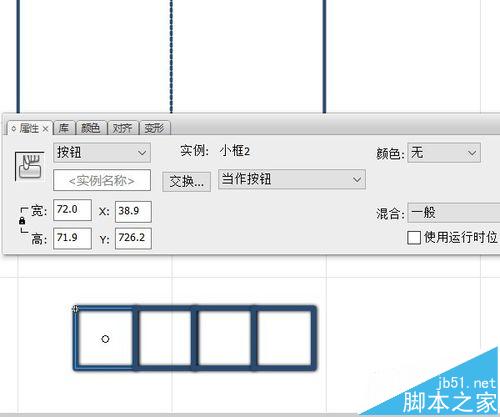The width and height of the screenshot is (500, 417).
Task: Click the 交换... button
Action: pos(186,182)
